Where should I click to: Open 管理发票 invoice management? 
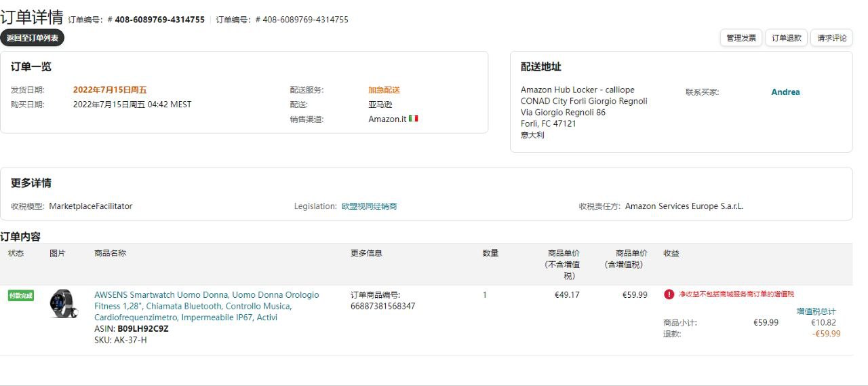(x=741, y=38)
